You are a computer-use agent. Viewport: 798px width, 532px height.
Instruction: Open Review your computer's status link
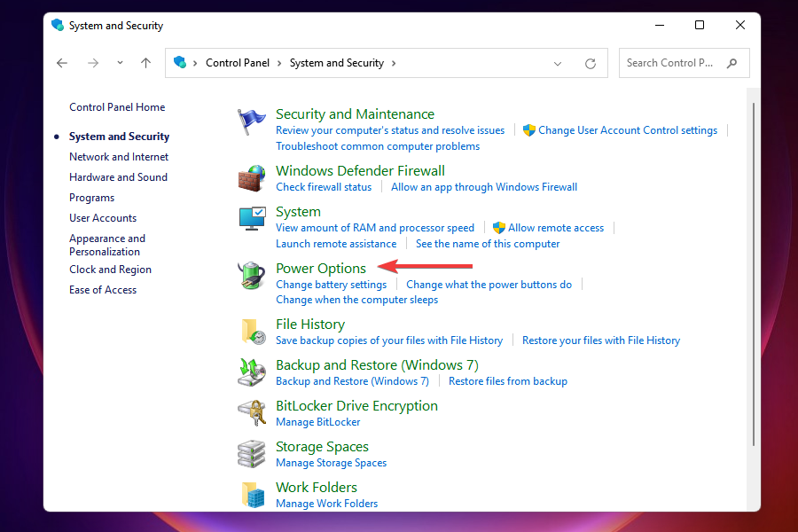tap(390, 130)
